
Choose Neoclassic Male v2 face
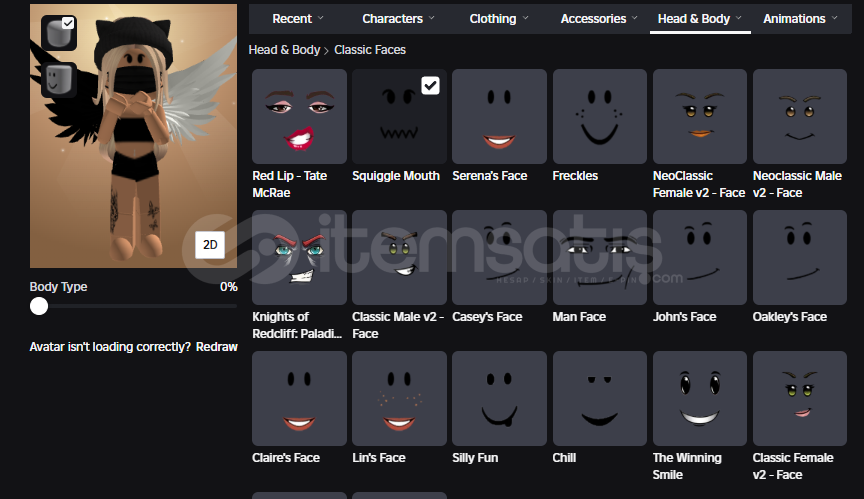click(800, 116)
